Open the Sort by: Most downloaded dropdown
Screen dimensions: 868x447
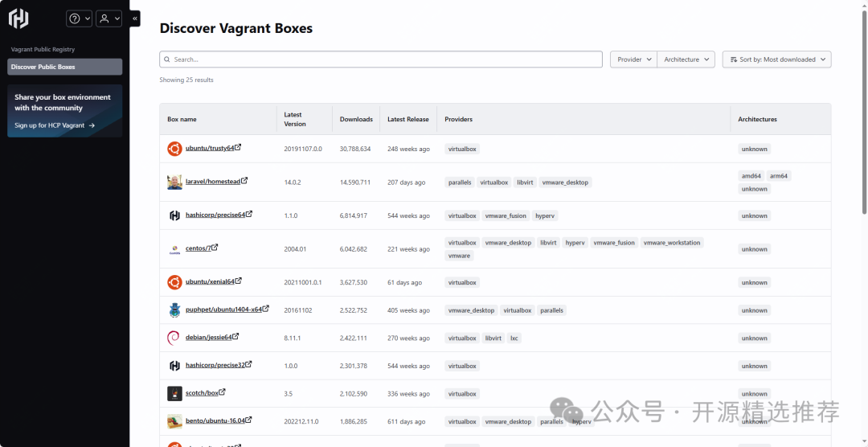[x=776, y=59]
